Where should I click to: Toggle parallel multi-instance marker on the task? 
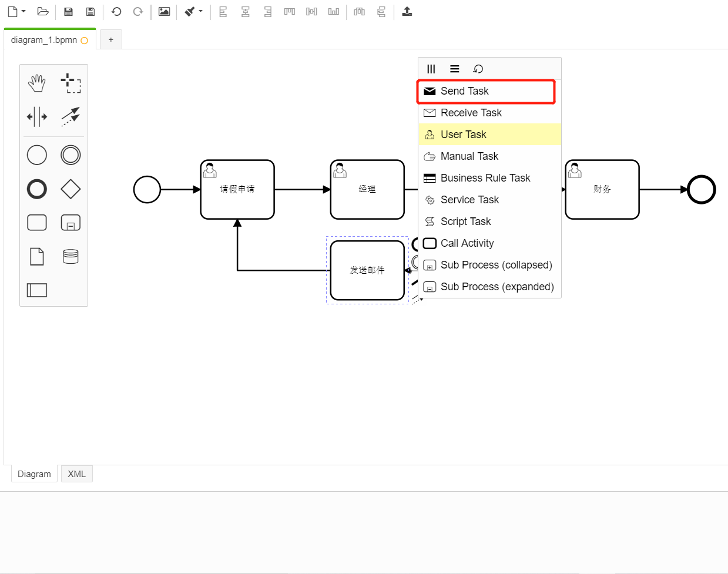(x=431, y=69)
